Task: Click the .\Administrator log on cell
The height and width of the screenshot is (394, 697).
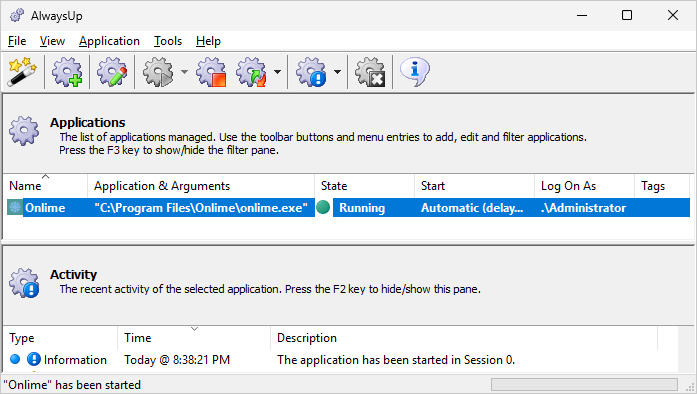Action: [x=583, y=208]
